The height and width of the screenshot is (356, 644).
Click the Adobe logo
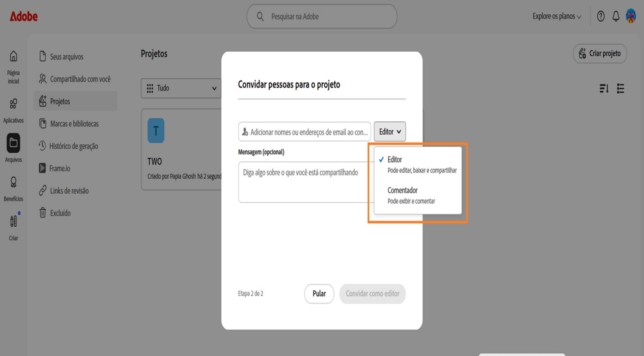click(x=23, y=16)
